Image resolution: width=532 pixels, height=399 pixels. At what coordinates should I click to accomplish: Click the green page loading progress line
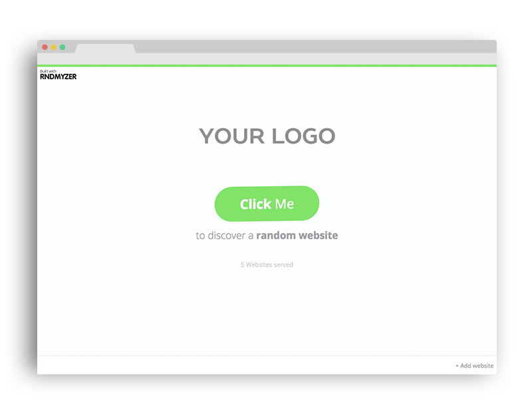point(267,65)
